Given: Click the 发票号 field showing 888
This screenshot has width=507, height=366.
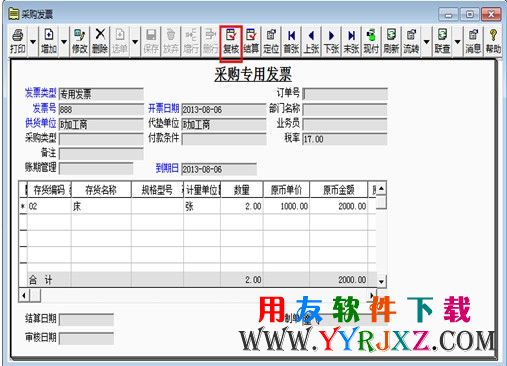Looking at the screenshot, I should pos(101,109).
